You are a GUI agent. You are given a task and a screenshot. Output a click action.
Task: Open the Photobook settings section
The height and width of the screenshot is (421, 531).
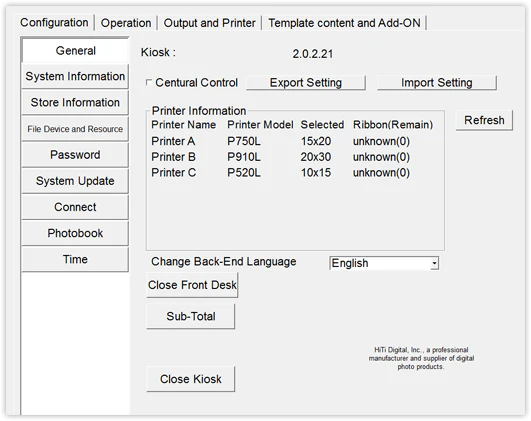[x=75, y=233]
